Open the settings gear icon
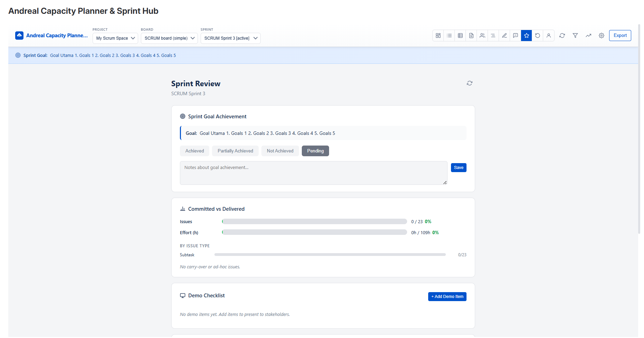644x338 pixels. 602,36
